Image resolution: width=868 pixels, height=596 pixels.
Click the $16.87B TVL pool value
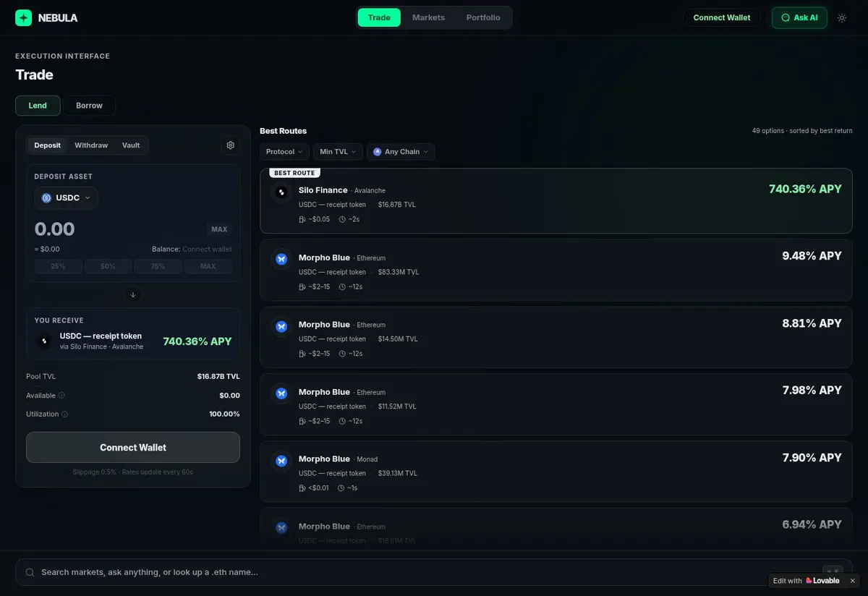[x=218, y=377]
